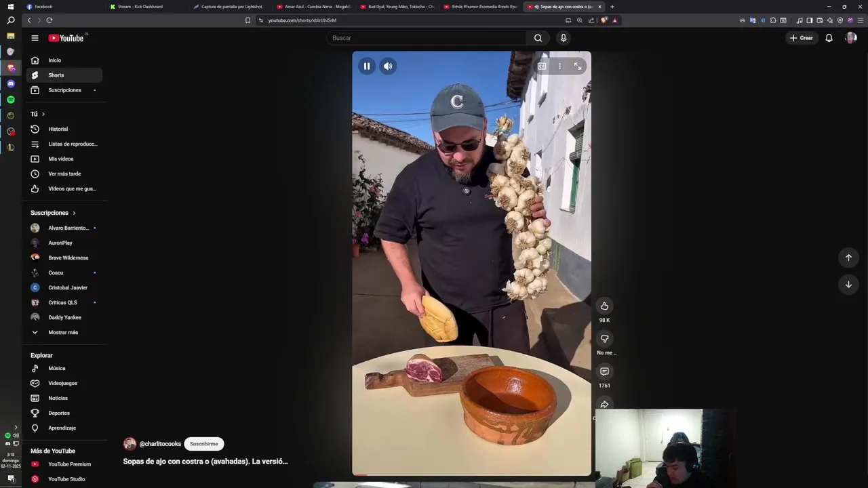
Task: Open Deportes in Explorar
Action: point(64,413)
